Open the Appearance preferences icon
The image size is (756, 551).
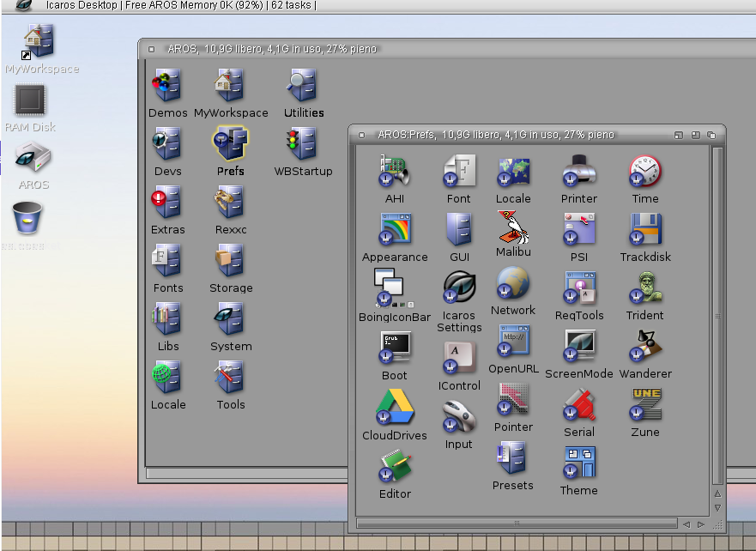pos(395,228)
